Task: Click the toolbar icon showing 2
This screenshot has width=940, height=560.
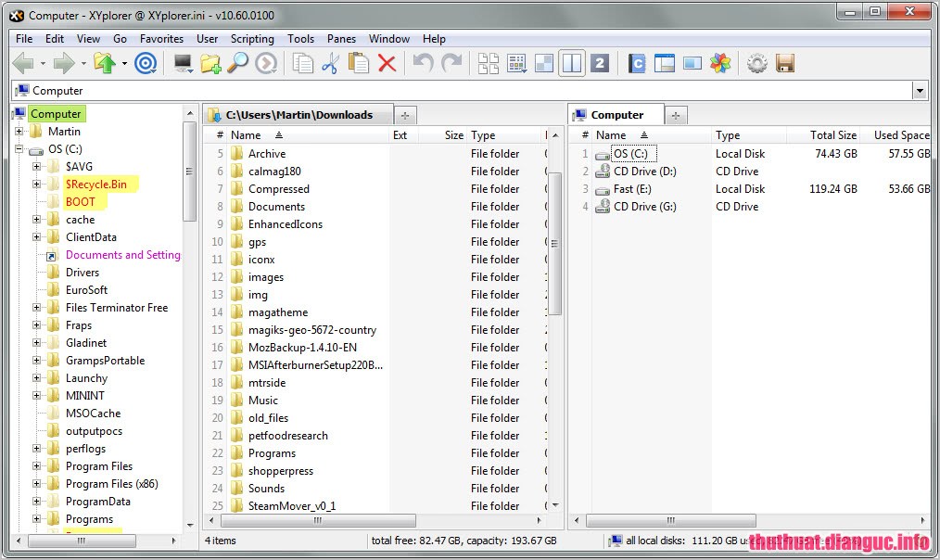Action: 600,63
